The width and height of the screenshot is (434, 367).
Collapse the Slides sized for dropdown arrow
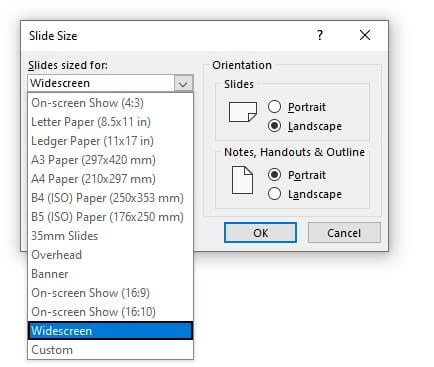183,83
